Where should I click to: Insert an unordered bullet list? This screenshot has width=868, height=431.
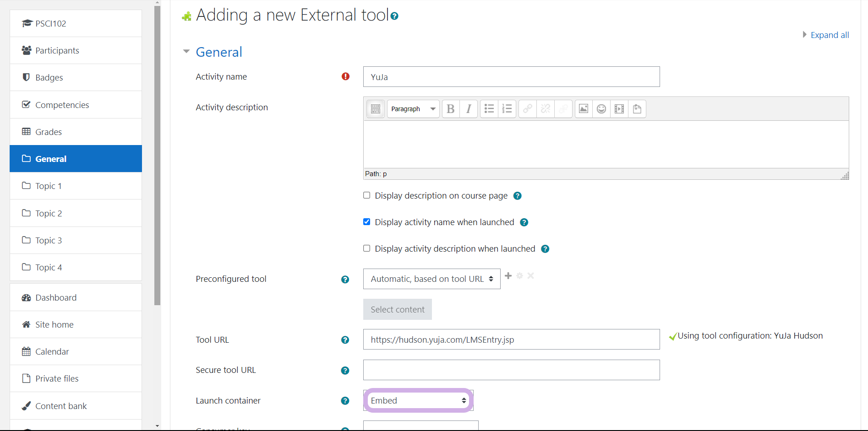click(x=489, y=109)
